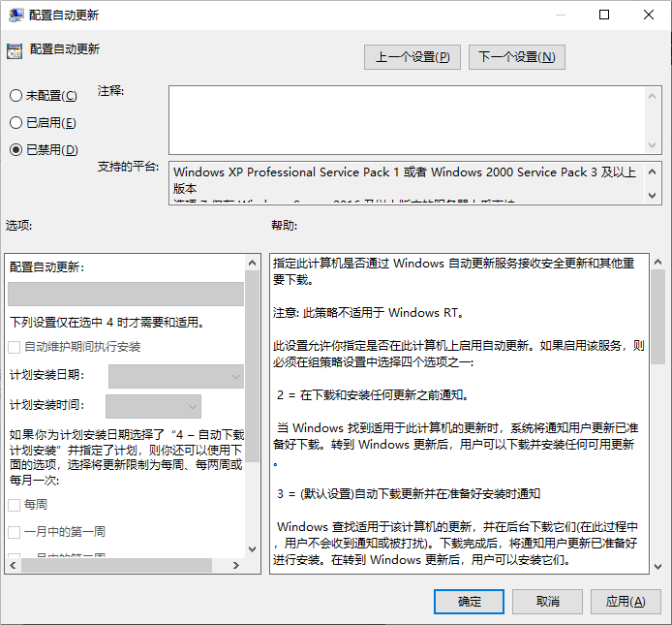The image size is (672, 625).
Task: Open the 配置自动更新 options combo box
Action: point(126,294)
